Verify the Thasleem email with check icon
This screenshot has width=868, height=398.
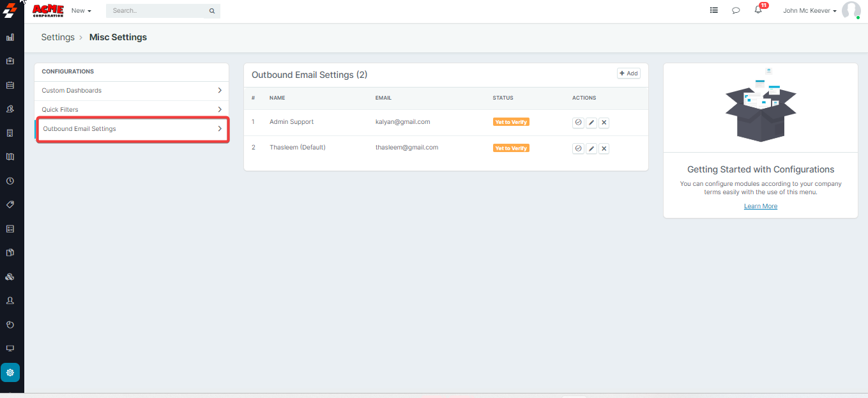pos(578,148)
